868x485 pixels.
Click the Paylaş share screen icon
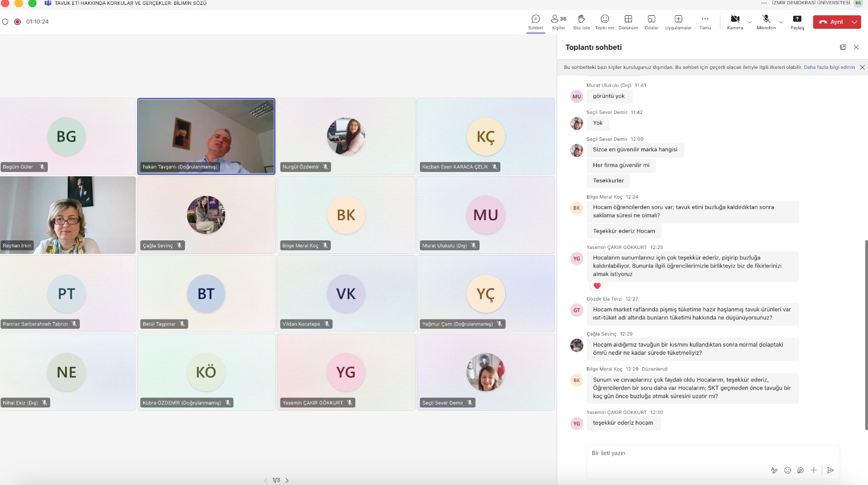pyautogui.click(x=797, y=22)
